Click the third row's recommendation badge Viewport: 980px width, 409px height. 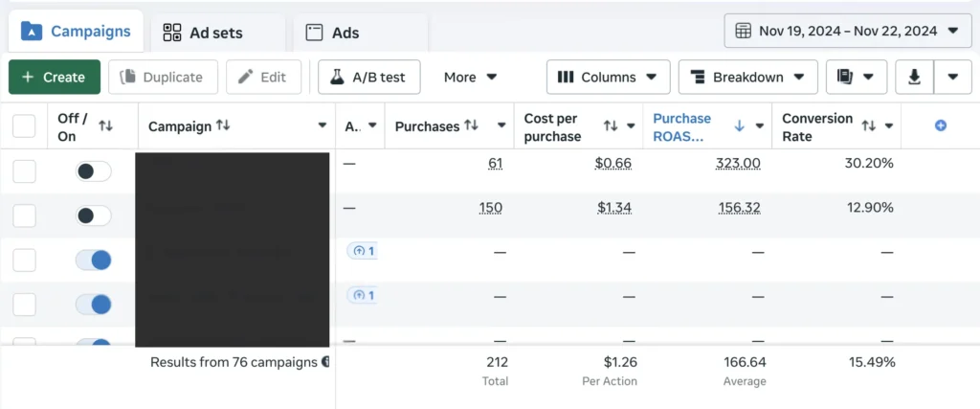[x=363, y=251]
